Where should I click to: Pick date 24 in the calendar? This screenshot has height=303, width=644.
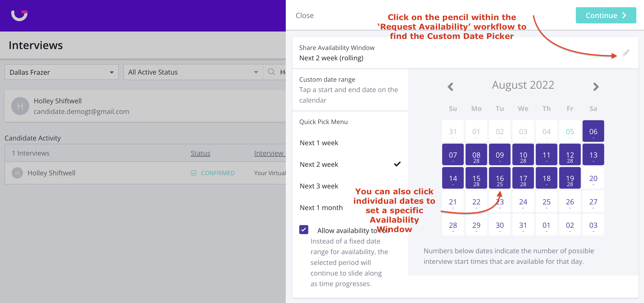click(523, 202)
